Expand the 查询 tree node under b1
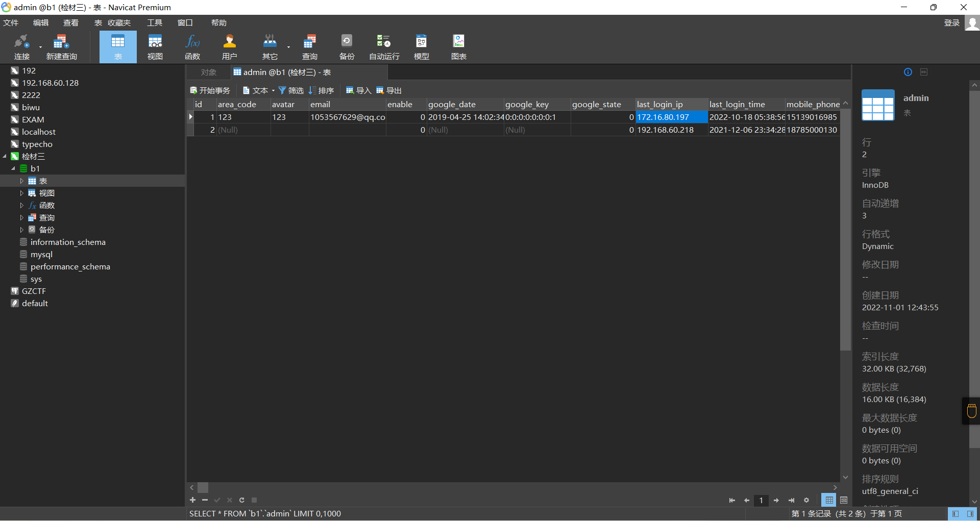The image size is (980, 521). [x=21, y=217]
